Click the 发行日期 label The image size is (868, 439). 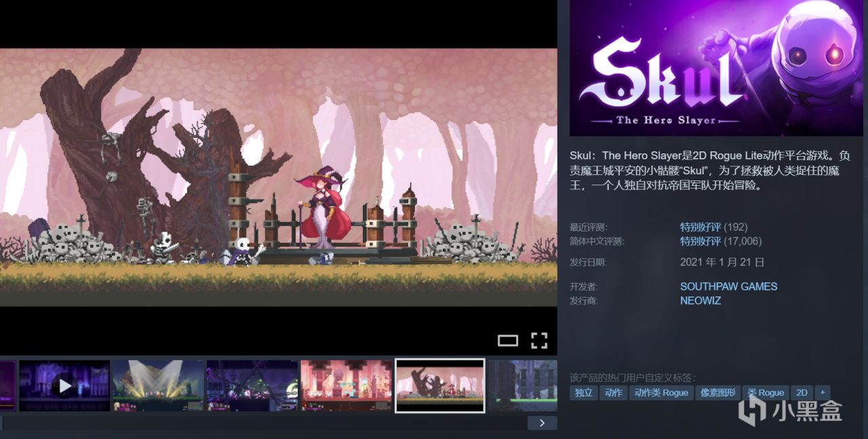(588, 262)
